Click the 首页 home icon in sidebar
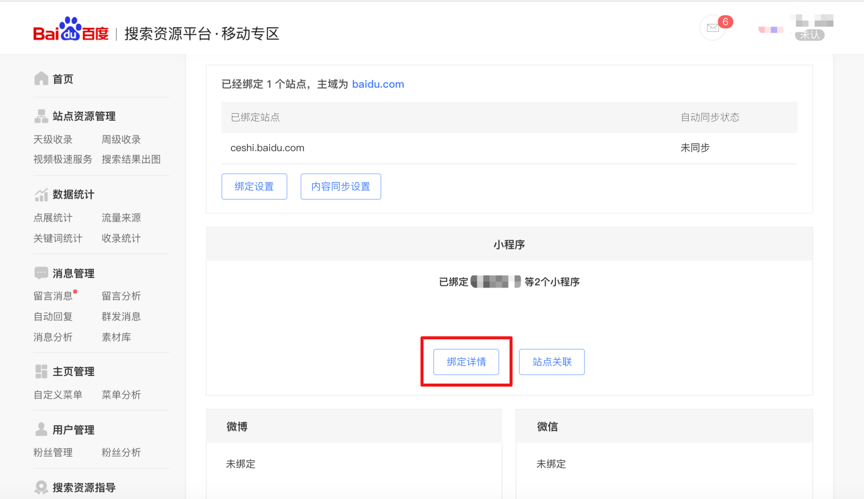The width and height of the screenshot is (864, 499). pos(41,78)
